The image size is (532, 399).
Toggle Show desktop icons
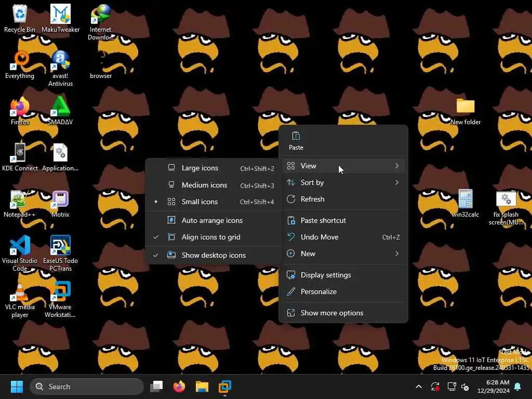(x=215, y=255)
